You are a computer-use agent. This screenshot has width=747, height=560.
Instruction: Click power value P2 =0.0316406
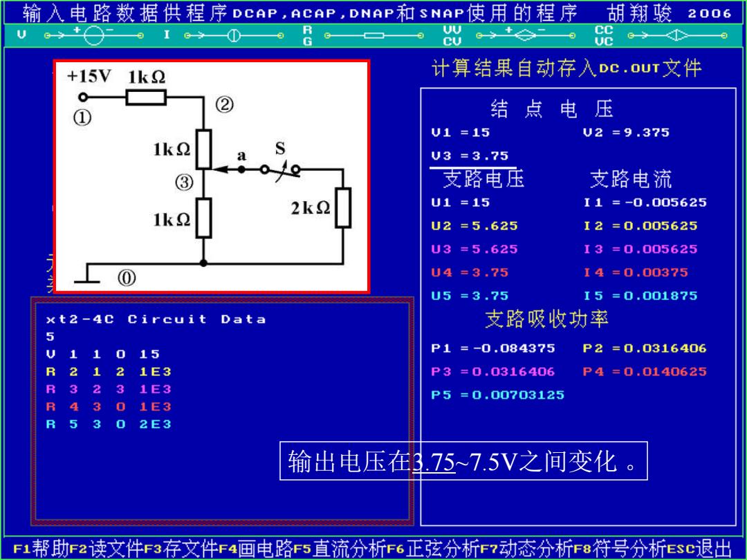(645, 348)
